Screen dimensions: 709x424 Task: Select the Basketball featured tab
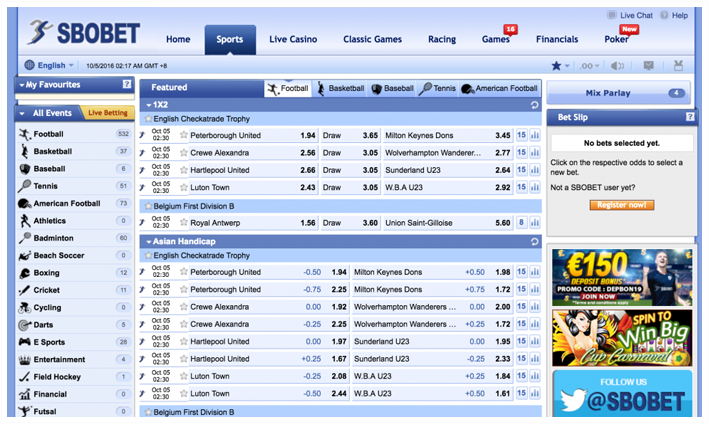pos(340,88)
